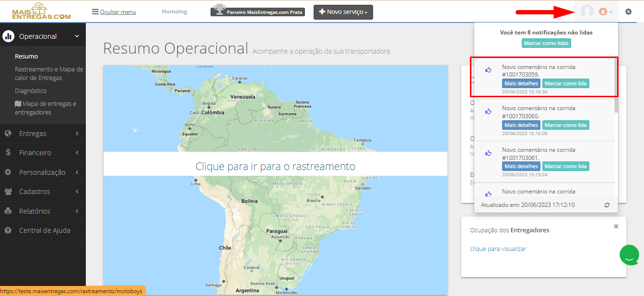Click the Ocupação dos Entregadores title
Viewport: 644px width, 296px height.
click(x=510, y=230)
